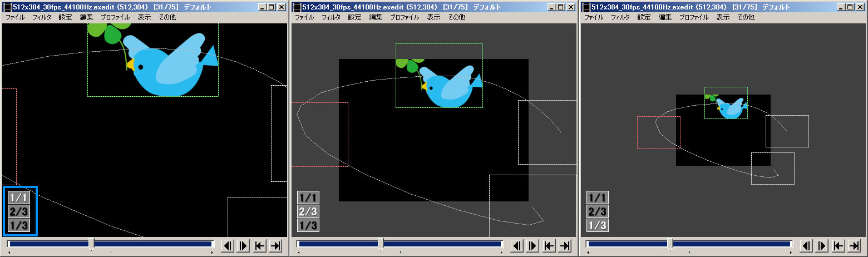Open その他 menu in right window
The image size is (868, 257).
click(746, 17)
